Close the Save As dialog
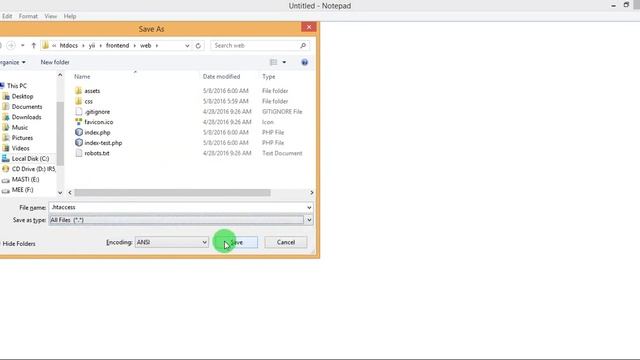 pos(309,27)
